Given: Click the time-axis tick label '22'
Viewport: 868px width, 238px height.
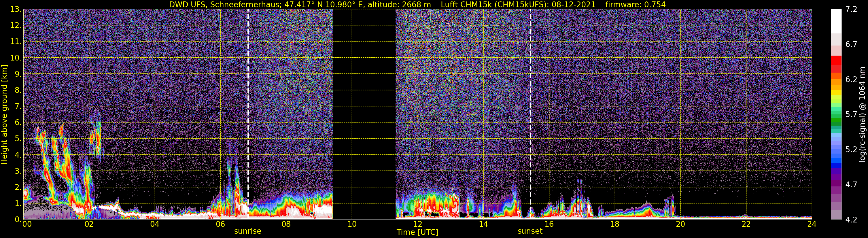Looking at the screenshot, I should click(x=746, y=224).
